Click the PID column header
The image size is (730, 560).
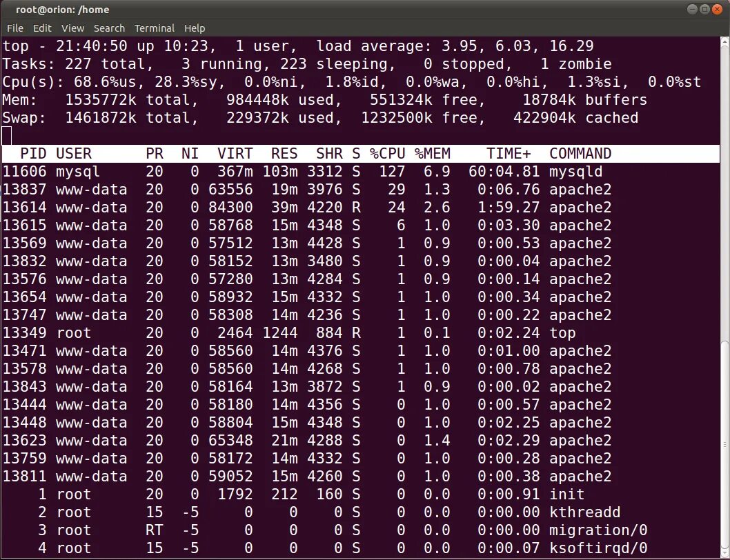tap(32, 154)
